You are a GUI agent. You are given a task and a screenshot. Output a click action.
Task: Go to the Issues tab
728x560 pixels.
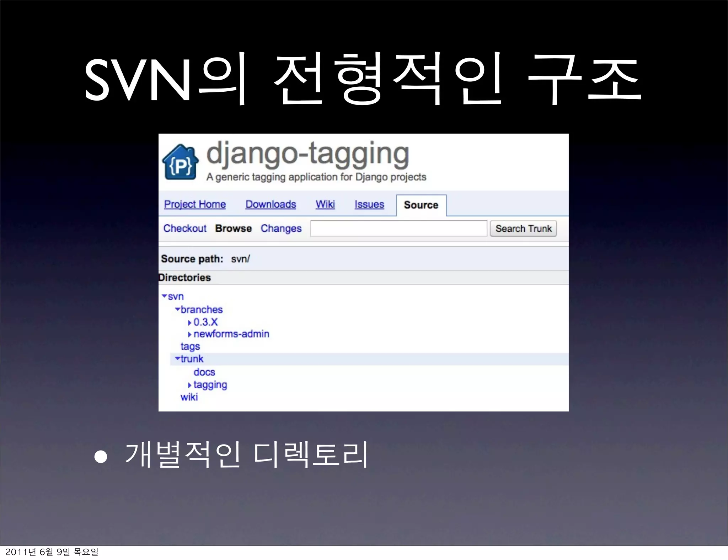(369, 204)
